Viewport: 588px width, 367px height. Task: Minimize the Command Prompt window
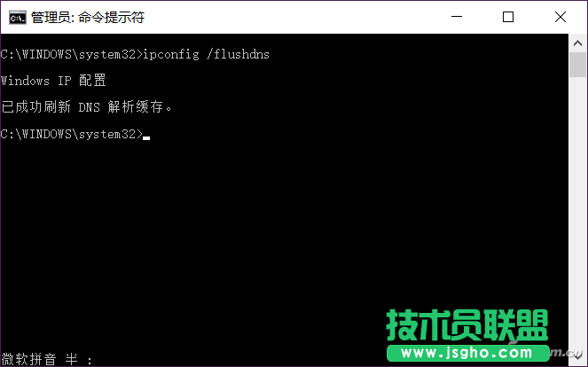[457, 17]
